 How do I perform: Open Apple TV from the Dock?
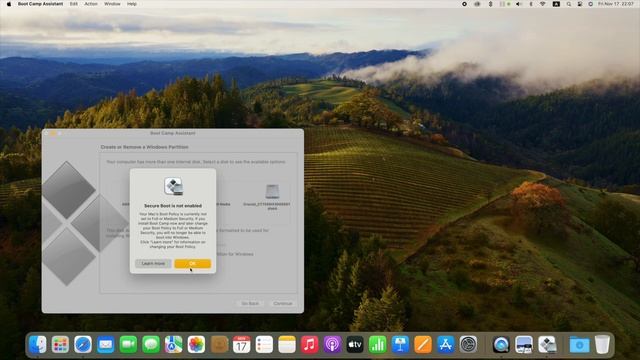pos(355,345)
